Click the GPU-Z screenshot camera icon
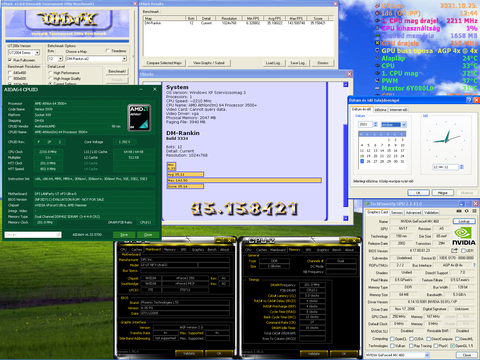 click(459, 211)
